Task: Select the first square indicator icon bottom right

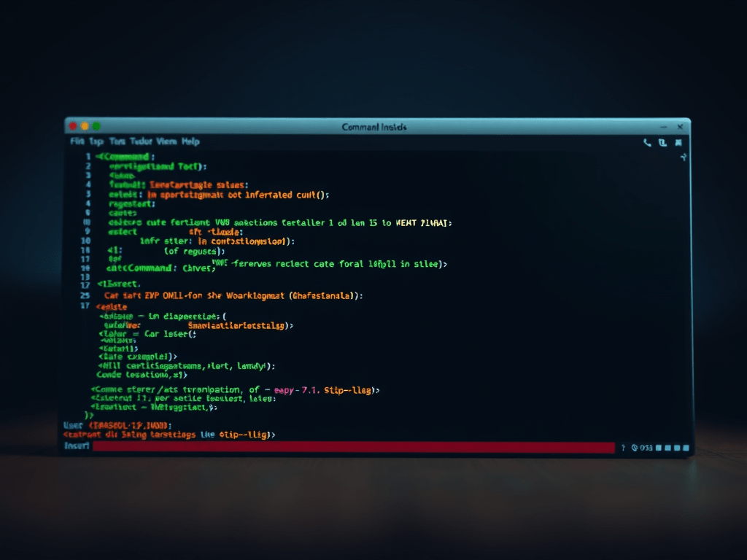Action: pyautogui.click(x=659, y=446)
